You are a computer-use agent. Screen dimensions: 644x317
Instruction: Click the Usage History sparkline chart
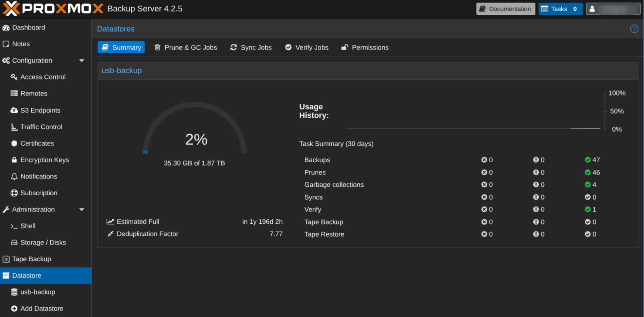(473, 111)
